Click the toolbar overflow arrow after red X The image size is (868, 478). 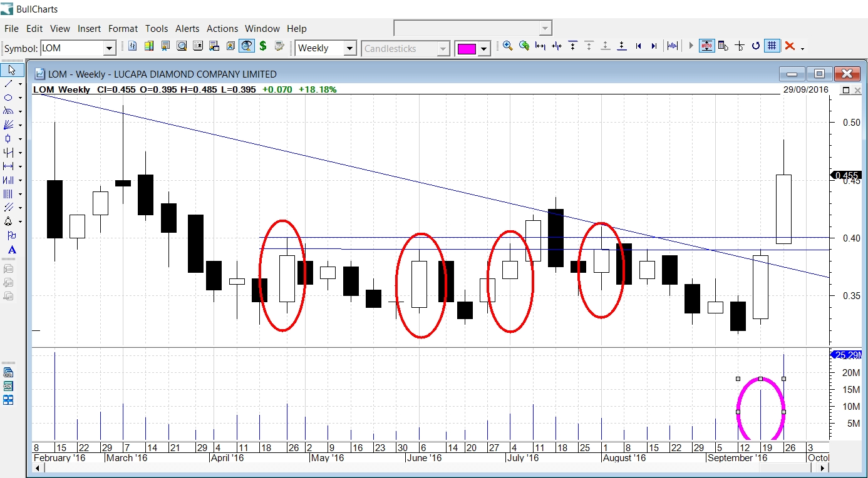802,48
